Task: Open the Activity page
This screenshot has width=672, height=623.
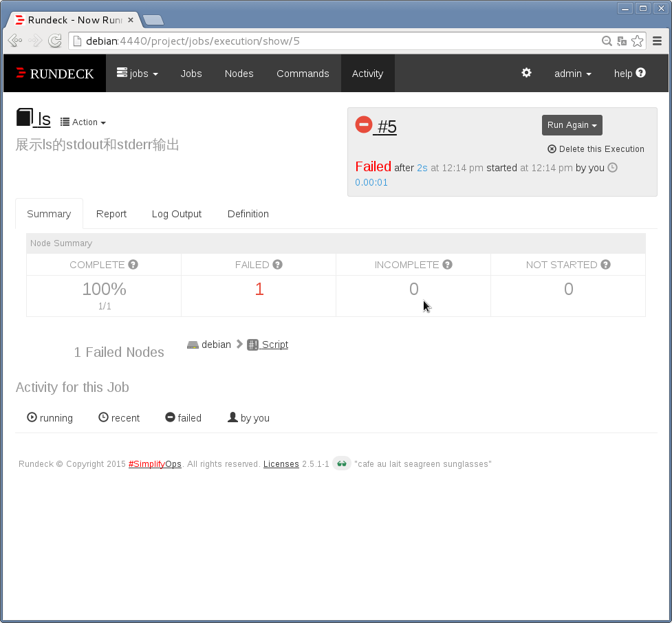Action: coord(368,74)
